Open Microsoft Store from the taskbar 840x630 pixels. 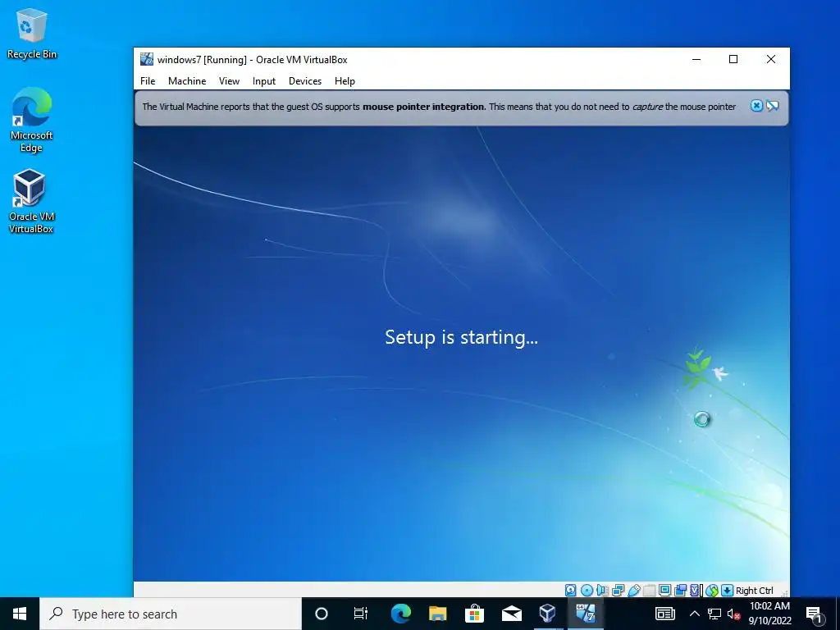475,614
